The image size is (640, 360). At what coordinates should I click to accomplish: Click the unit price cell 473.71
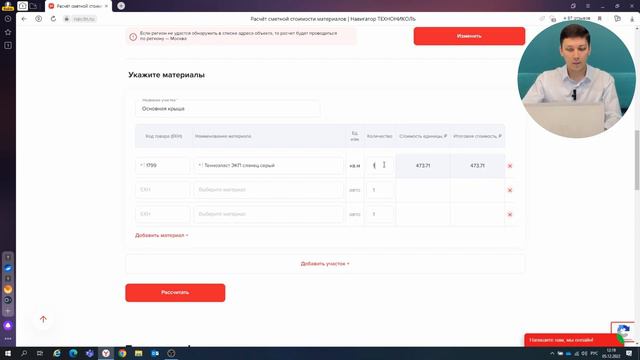pyautogui.click(x=423, y=166)
